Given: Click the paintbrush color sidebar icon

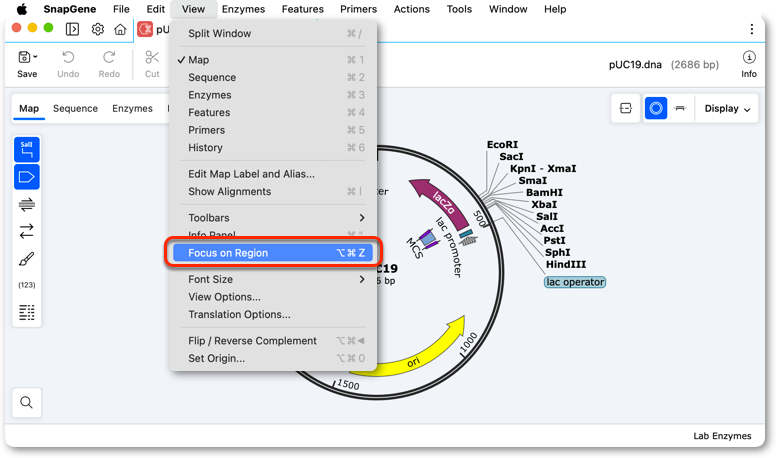Looking at the screenshot, I should [x=27, y=258].
